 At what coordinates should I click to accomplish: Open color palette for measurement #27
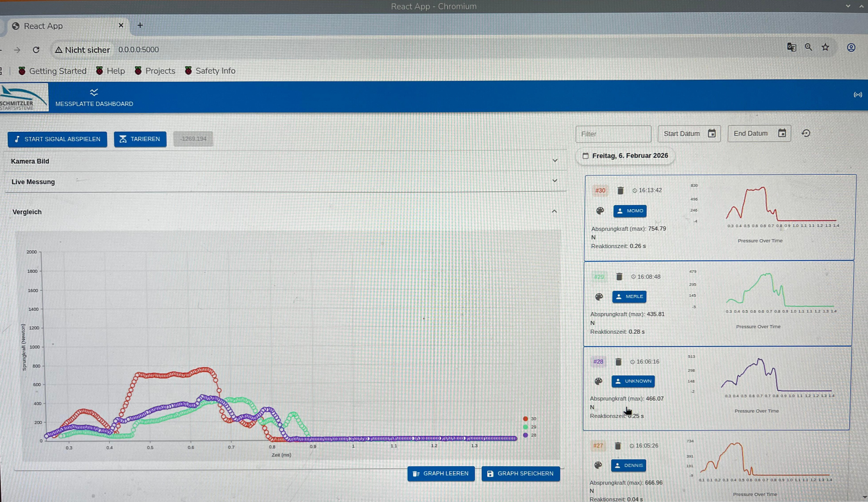(598, 465)
